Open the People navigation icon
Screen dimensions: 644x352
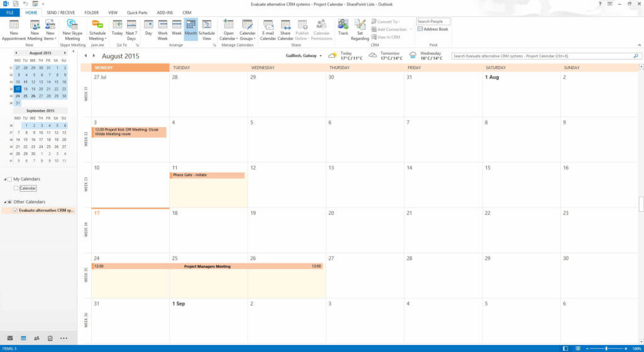(36, 338)
